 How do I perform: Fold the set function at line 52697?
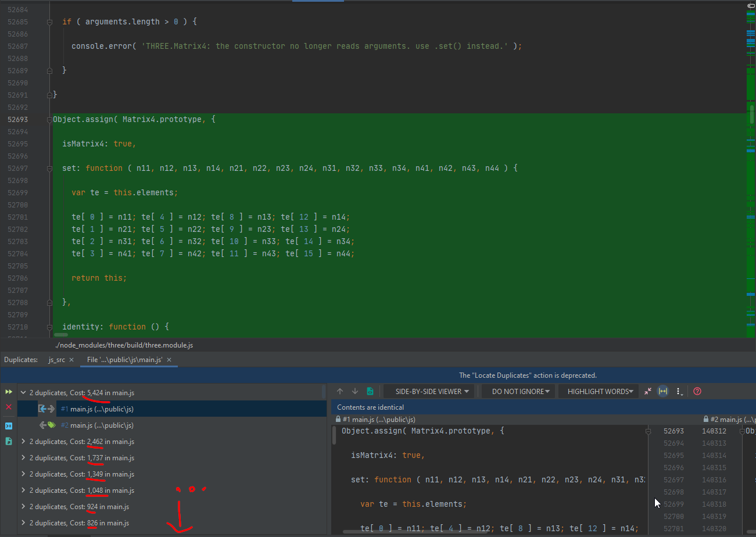49,169
